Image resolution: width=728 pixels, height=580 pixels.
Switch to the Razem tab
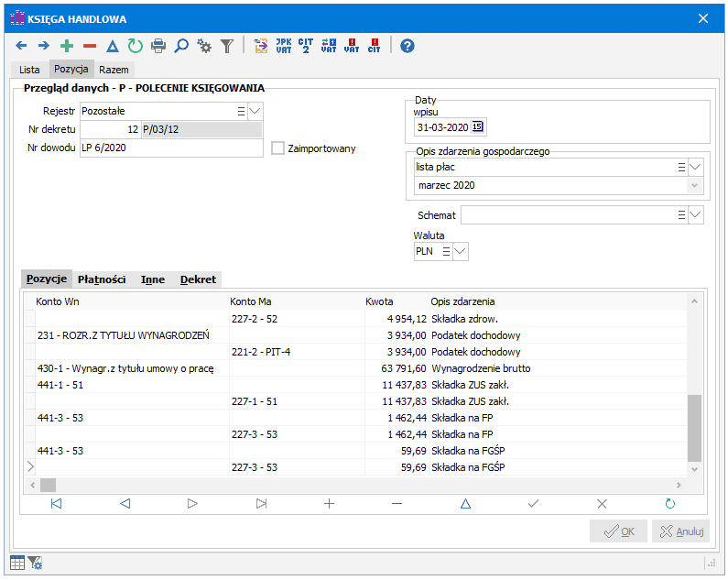[114, 70]
